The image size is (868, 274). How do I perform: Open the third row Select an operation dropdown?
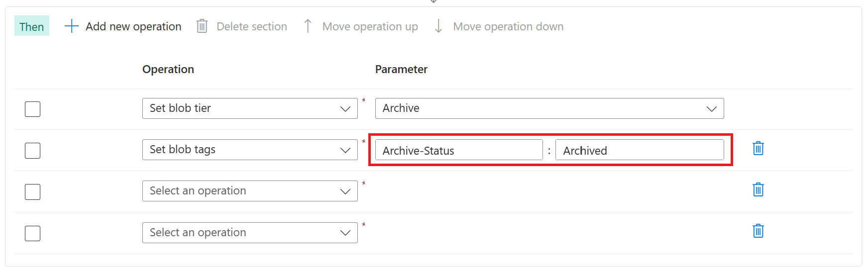250,191
